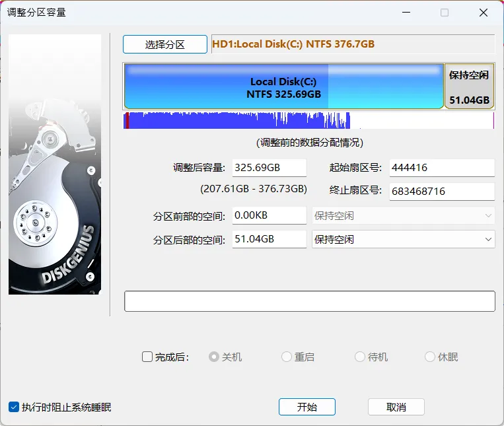504x426 pixels.
Task: Click the DiskGenius hard drive image
Action: 55,164
